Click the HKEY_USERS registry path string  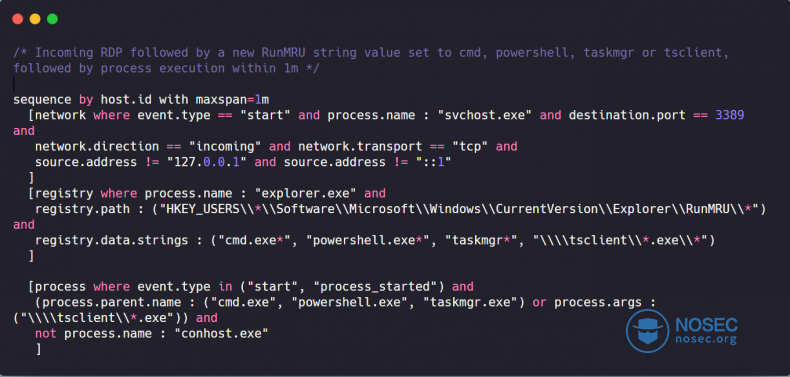[x=459, y=209]
